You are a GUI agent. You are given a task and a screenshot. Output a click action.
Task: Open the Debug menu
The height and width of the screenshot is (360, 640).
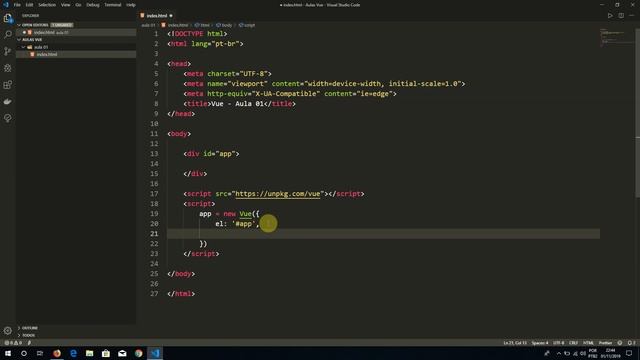point(93,5)
